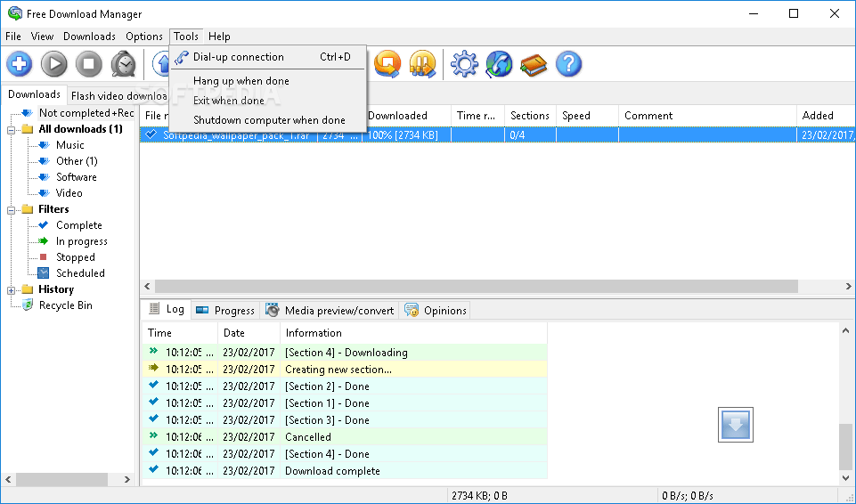The width and height of the screenshot is (856, 504).
Task: Sort by the Downloaded column header
Action: [406, 116]
